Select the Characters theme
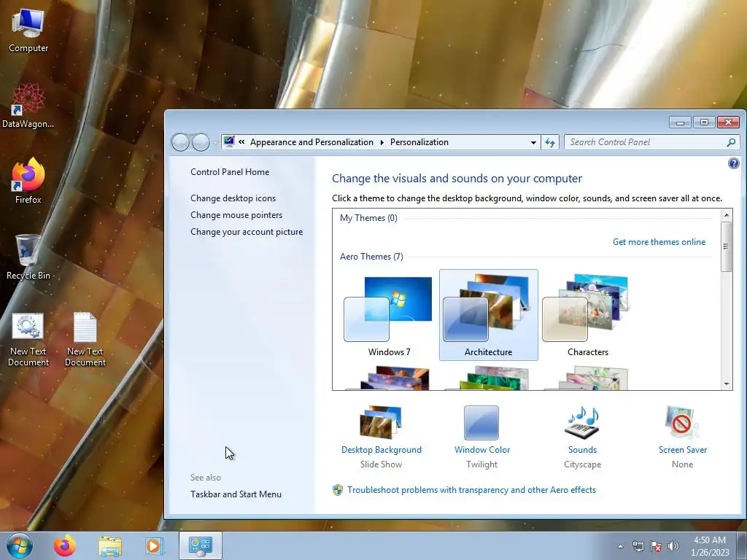The image size is (747, 560). pos(587,315)
